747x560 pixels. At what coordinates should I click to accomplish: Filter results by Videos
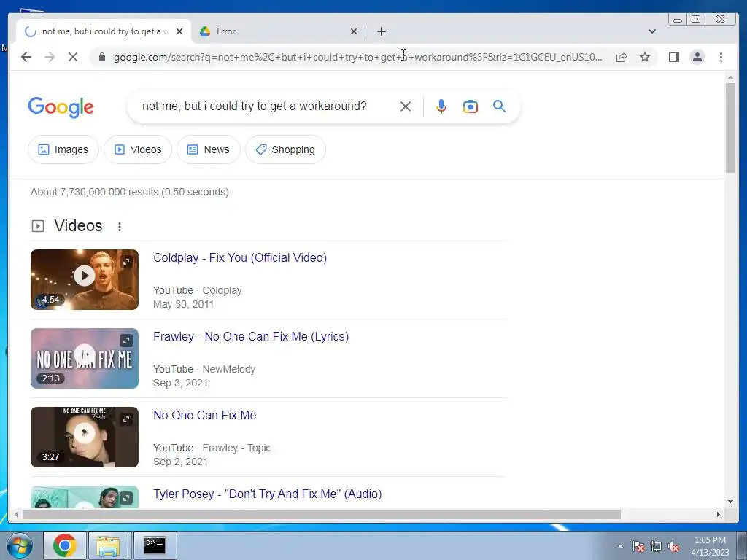(138, 149)
